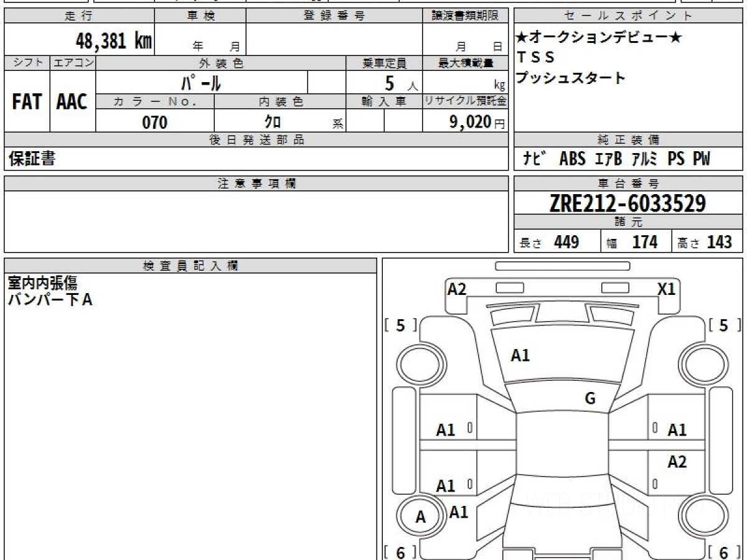The width and height of the screenshot is (747, 560).
Task: Select the リサイクル預託金 header
Action: [465, 101]
